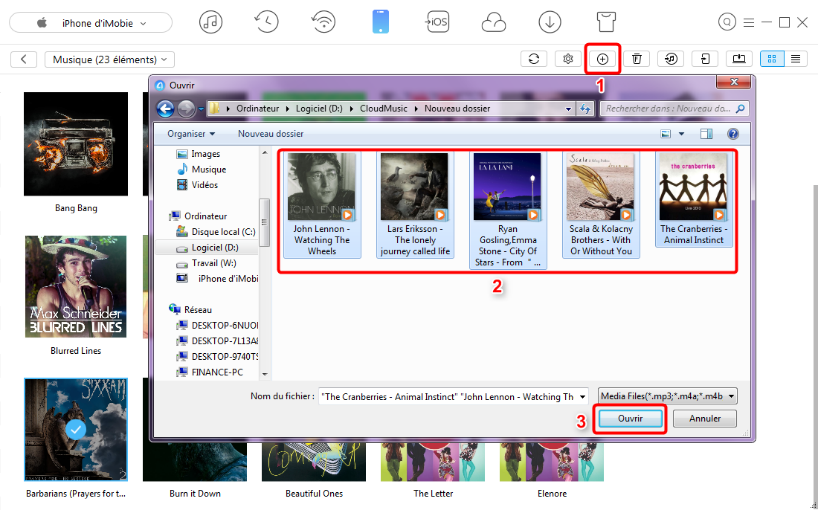Open the Musique (23 éléments) dropdown
This screenshot has width=818, height=510.
[110, 59]
